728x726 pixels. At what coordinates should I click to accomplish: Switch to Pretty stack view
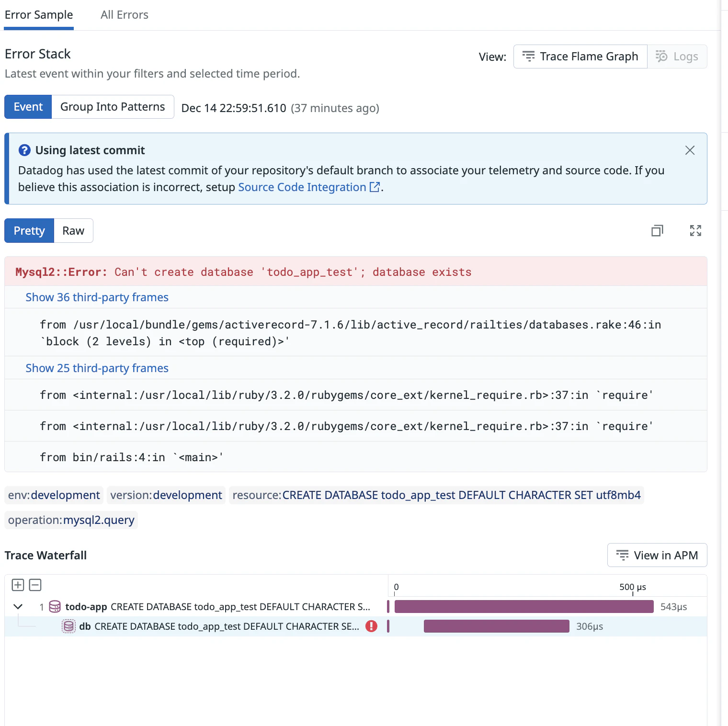coord(29,231)
